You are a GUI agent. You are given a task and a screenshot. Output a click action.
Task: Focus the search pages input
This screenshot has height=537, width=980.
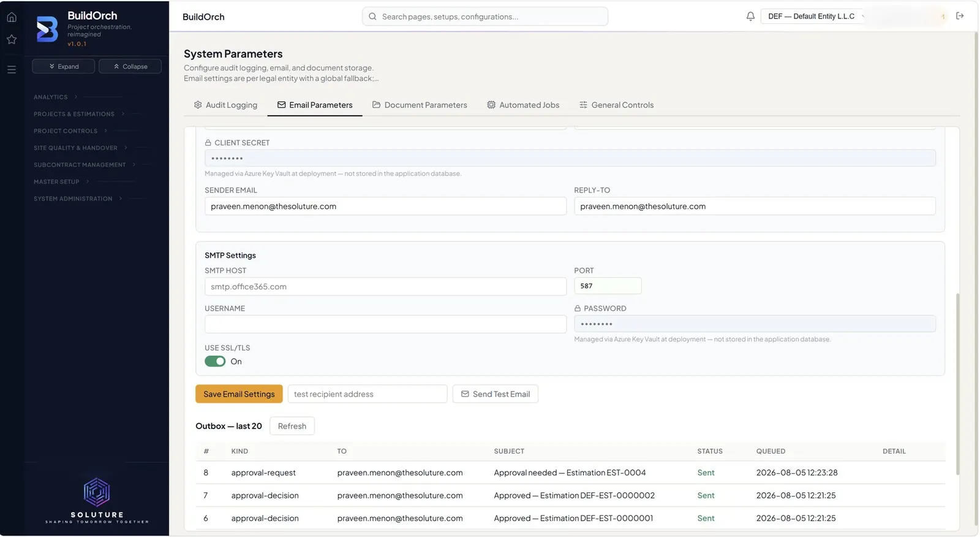coord(485,17)
